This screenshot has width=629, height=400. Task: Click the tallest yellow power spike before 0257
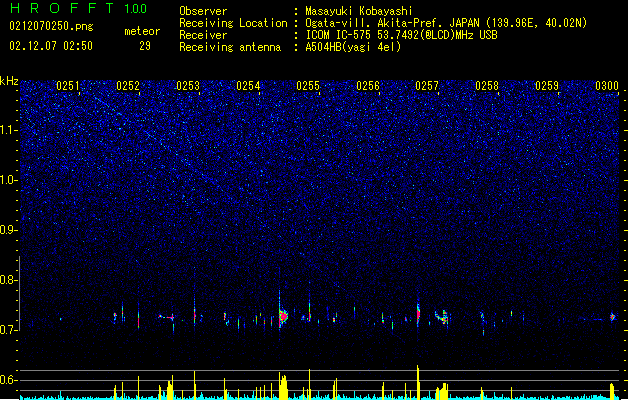pos(418,382)
